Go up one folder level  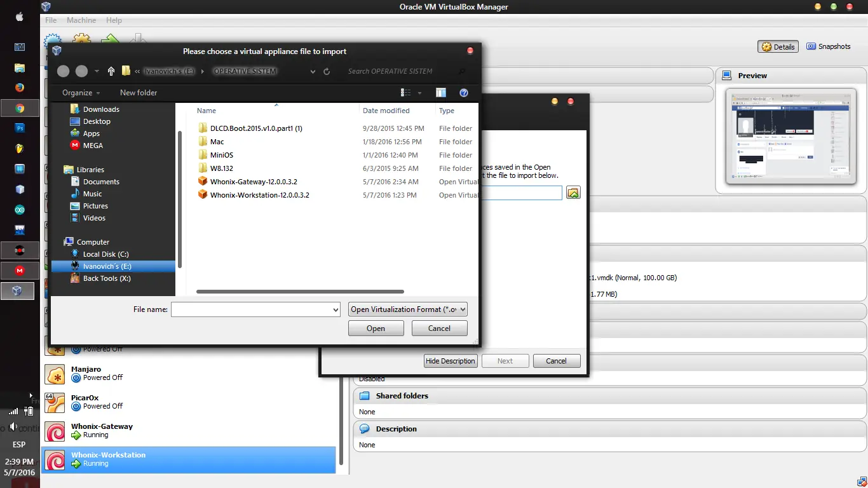point(111,71)
